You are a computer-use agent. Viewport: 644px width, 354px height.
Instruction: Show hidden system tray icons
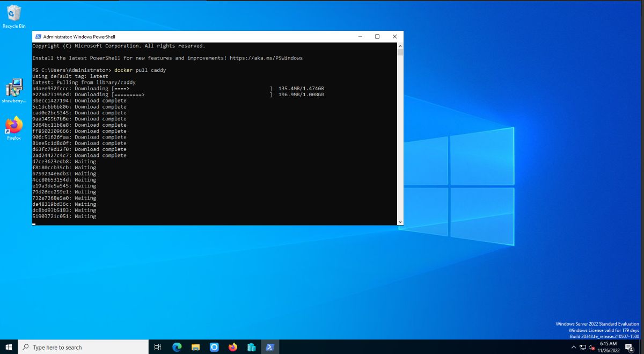[574, 347]
